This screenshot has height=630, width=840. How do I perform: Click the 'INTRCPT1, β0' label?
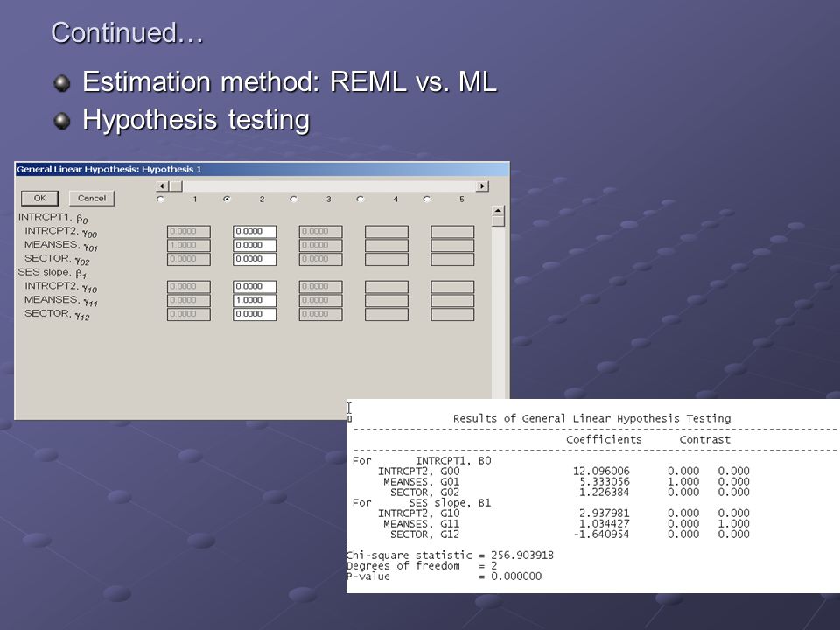52,218
